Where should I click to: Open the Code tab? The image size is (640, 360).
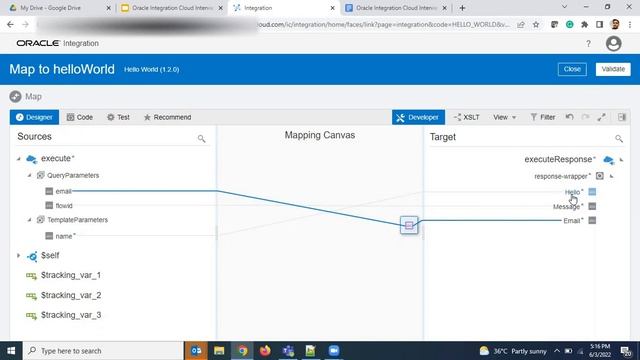click(80, 117)
